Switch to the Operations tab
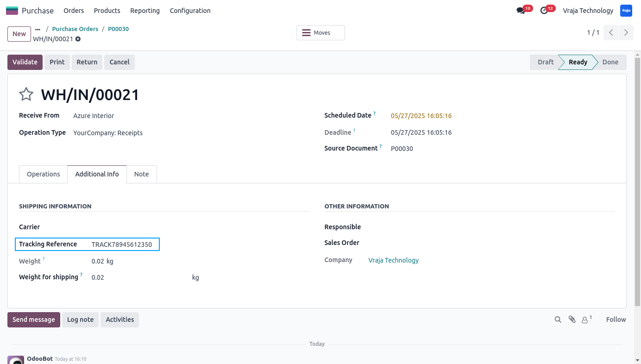The width and height of the screenshot is (641, 364). tap(44, 174)
